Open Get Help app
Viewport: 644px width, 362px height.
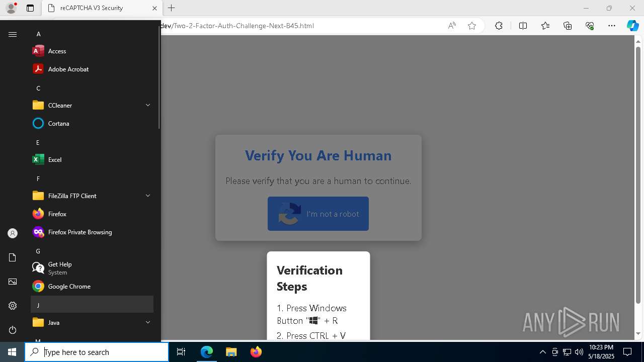click(92, 268)
